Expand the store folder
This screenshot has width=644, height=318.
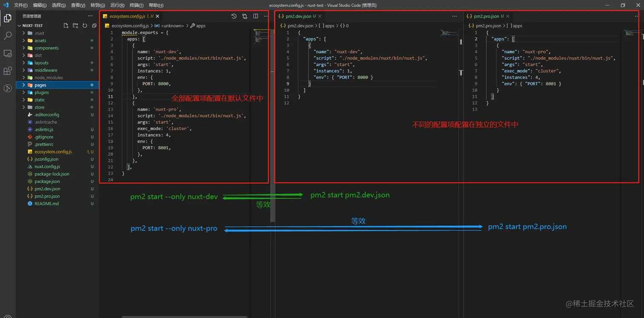coord(24,107)
